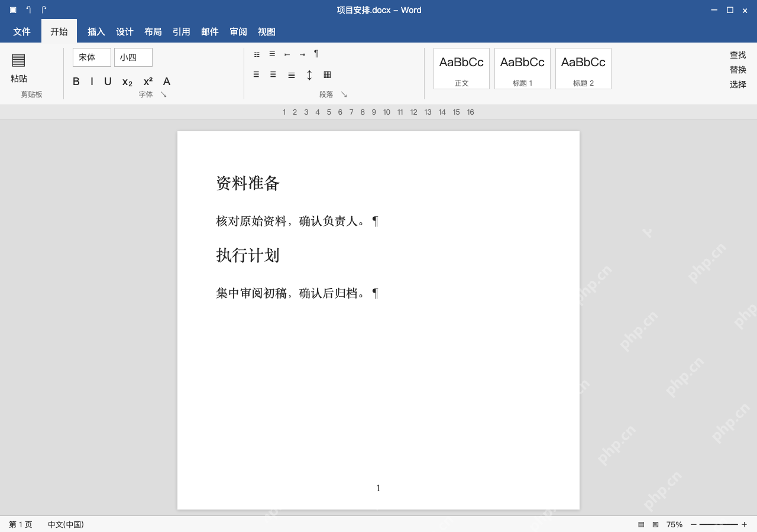Switch to web layout view in status bar
757x532 pixels.
click(655, 524)
